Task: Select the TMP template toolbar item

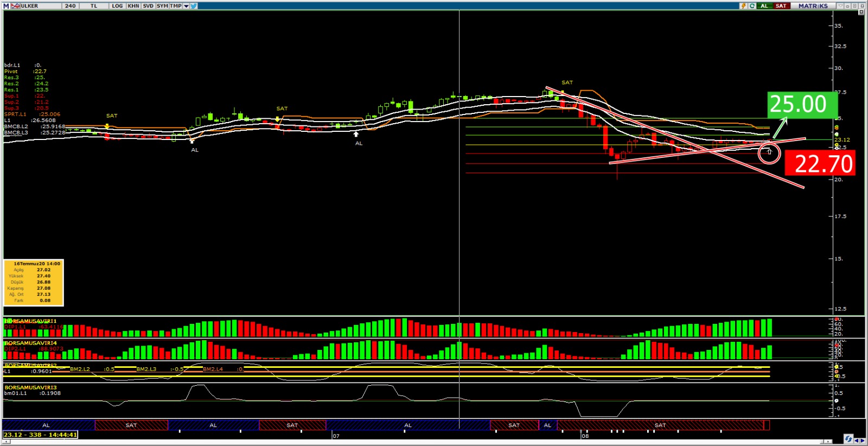Action: (175, 6)
